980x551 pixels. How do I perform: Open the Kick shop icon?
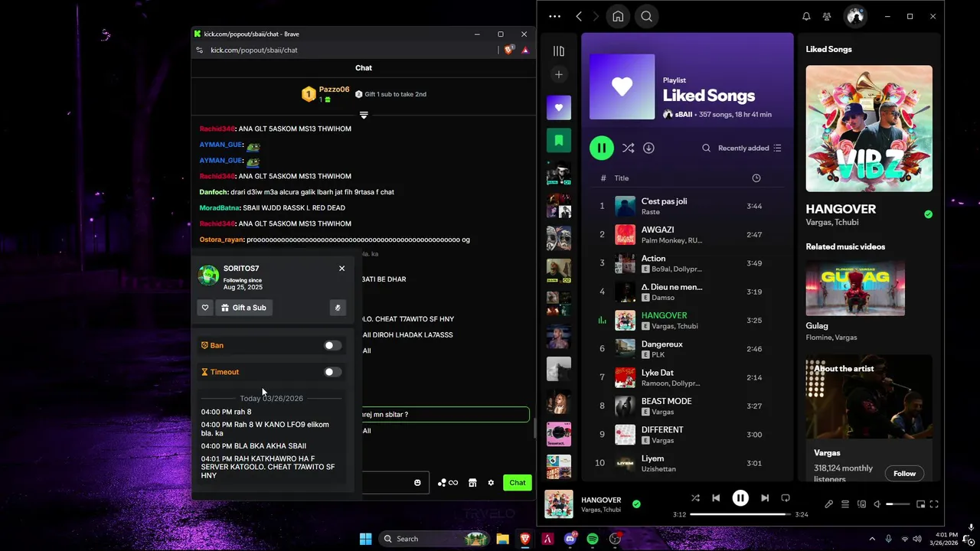click(x=472, y=483)
